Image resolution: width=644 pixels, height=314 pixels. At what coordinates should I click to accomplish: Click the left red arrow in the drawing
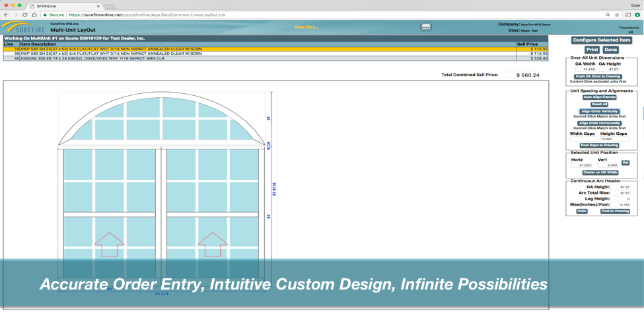(109, 245)
